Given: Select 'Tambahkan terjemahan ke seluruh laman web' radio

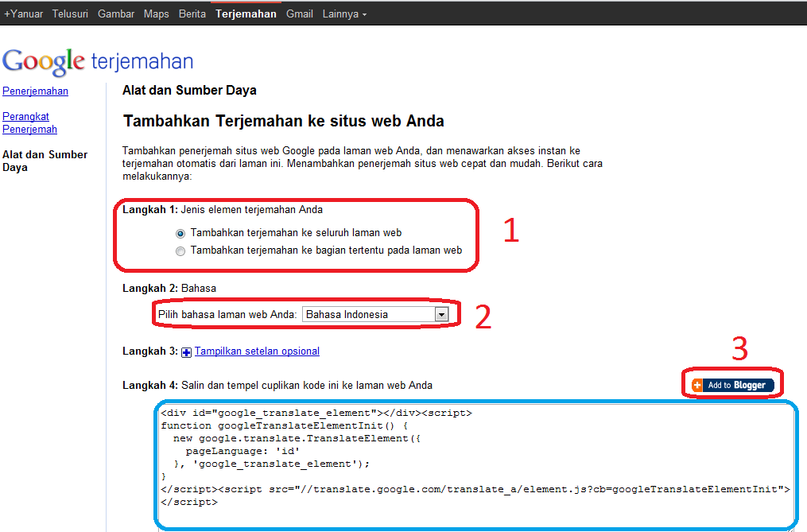Looking at the screenshot, I should click(180, 234).
